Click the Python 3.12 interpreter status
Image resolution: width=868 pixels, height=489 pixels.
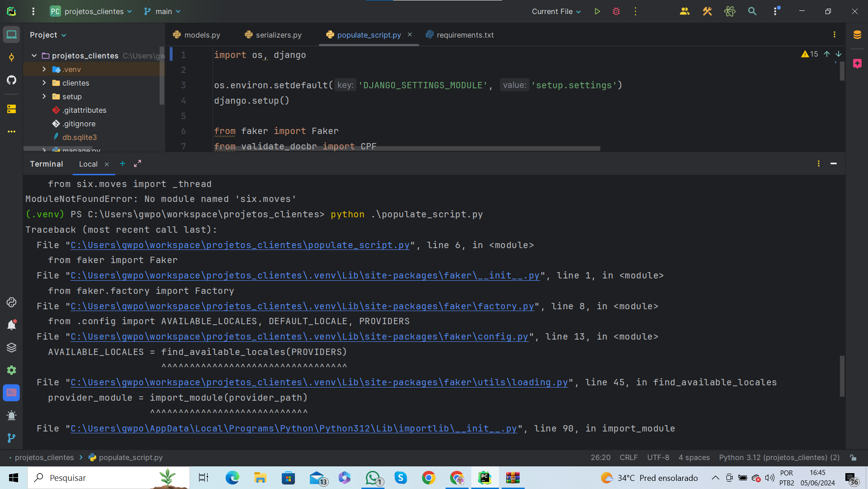(779, 458)
